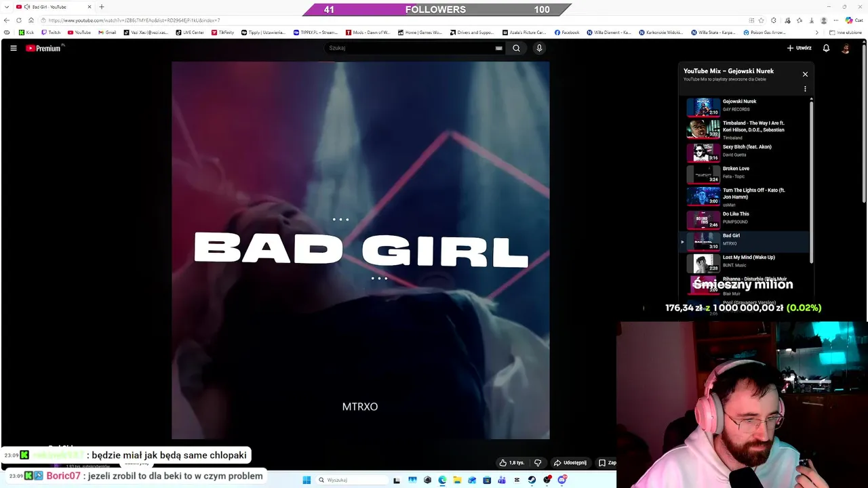
Task: Click the 'Udostępnij' share button
Action: point(570,463)
